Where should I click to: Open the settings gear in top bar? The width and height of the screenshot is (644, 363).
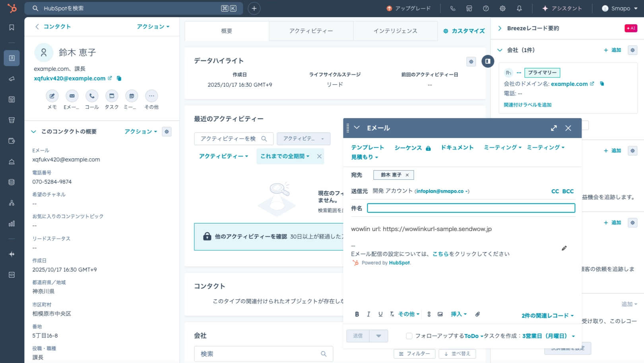(502, 8)
